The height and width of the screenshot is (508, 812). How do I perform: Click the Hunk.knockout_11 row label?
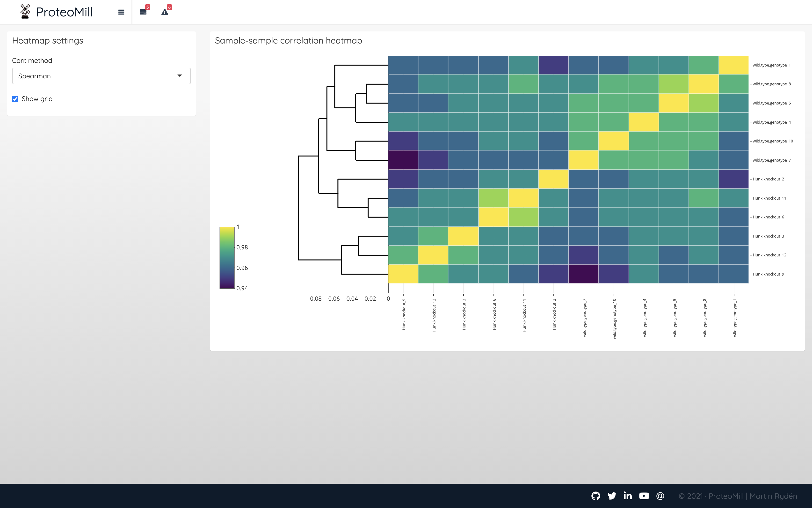(769, 198)
